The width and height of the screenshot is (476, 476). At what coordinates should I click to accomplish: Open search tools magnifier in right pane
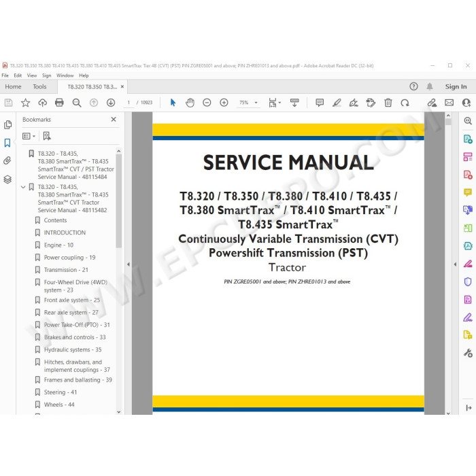click(468, 121)
